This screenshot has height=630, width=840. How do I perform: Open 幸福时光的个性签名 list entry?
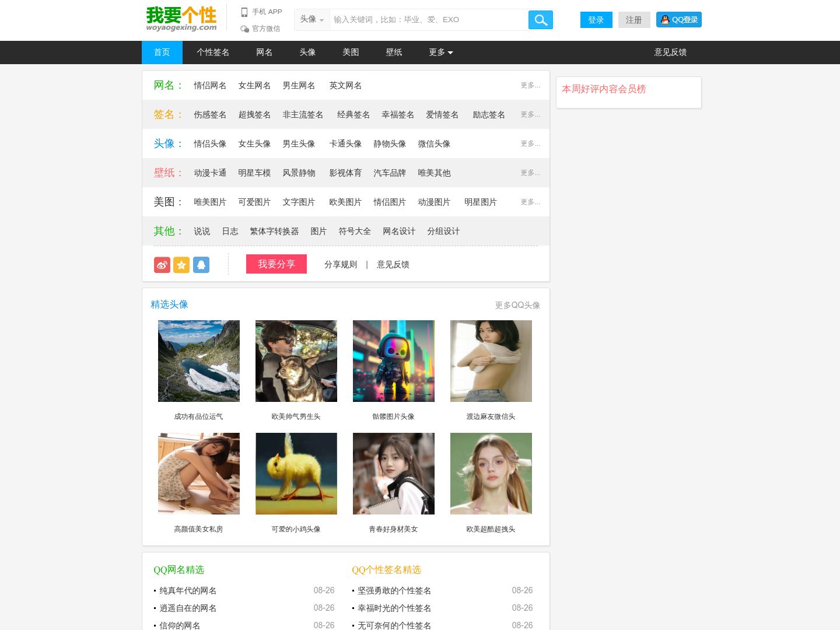[394, 608]
